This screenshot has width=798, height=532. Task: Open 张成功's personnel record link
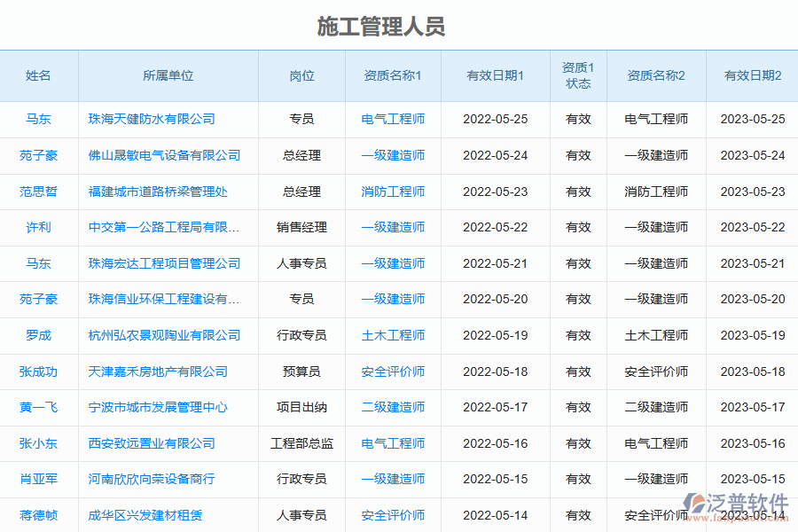coord(38,372)
